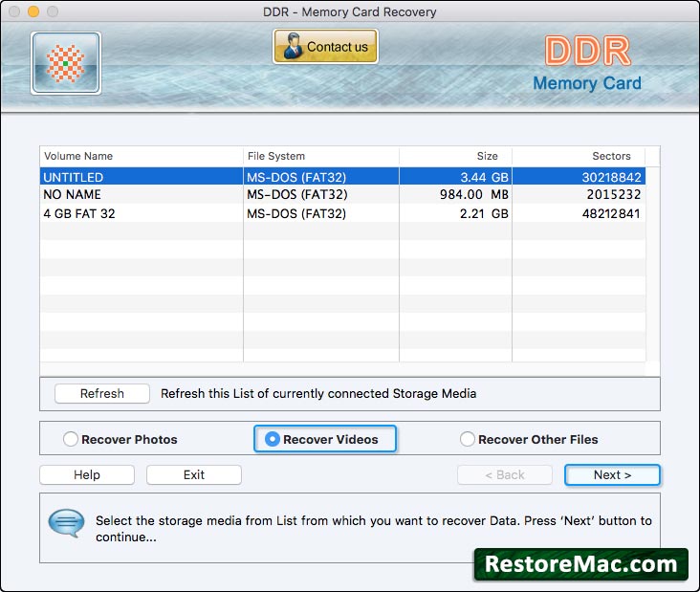The image size is (700, 592).
Task: Minimize the window with the yellow button
Action: click(x=33, y=11)
